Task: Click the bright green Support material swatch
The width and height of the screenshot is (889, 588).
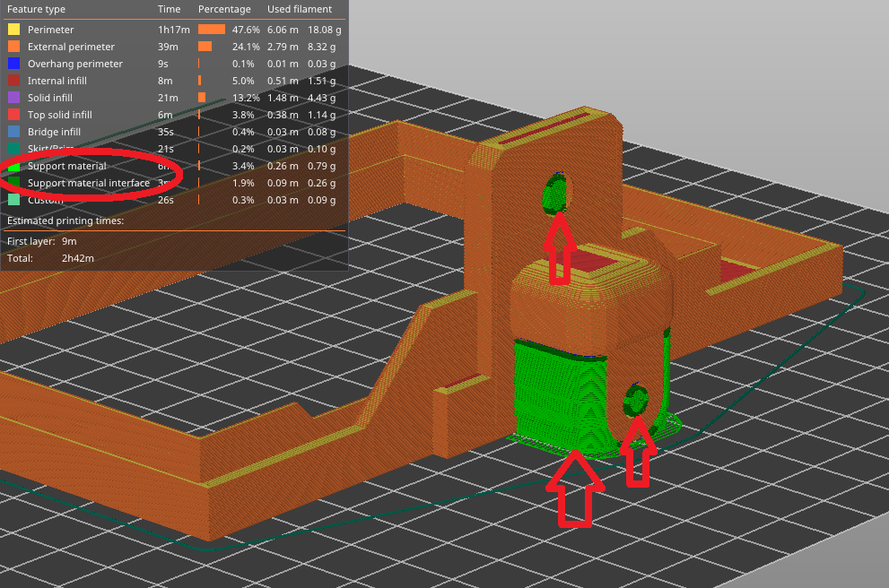Action: click(x=13, y=166)
